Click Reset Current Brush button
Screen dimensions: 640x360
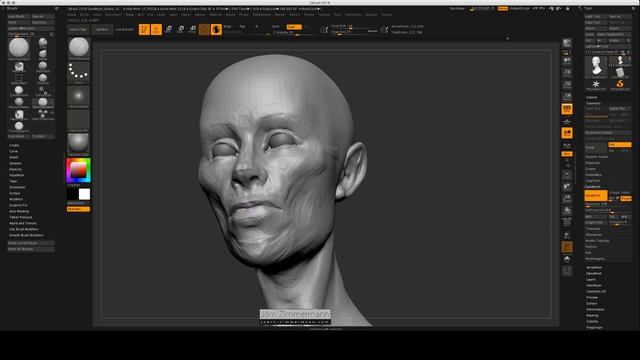coord(31,243)
